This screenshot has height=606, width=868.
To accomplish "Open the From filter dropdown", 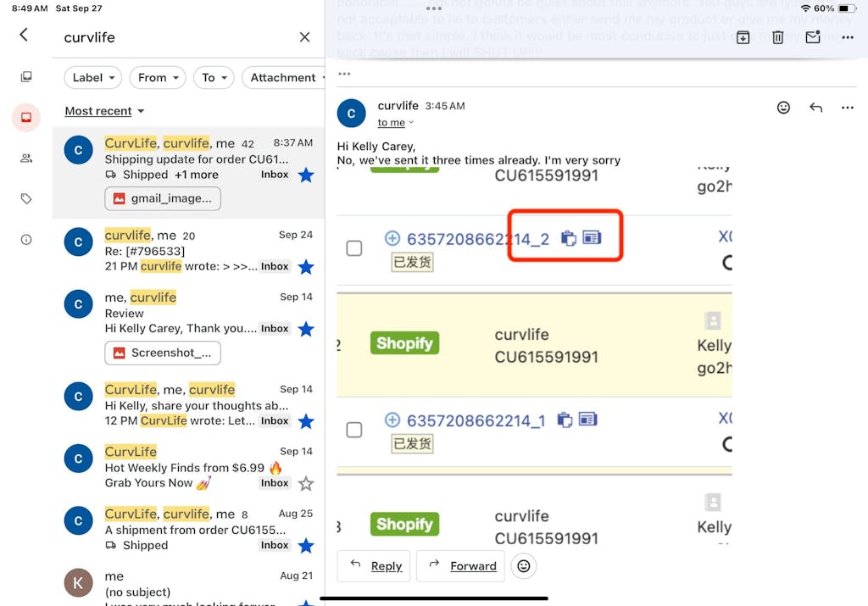I will pos(159,77).
